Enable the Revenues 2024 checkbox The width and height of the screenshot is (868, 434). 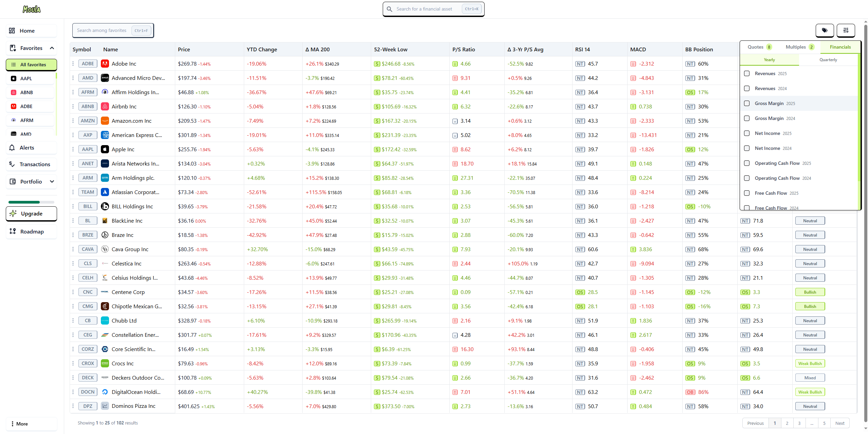coord(747,88)
